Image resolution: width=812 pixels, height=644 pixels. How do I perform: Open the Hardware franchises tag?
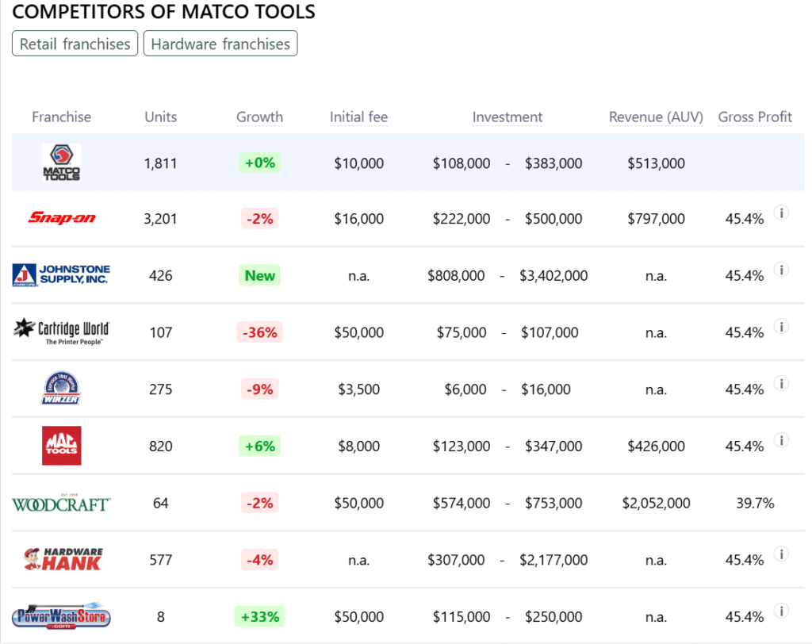click(x=220, y=44)
